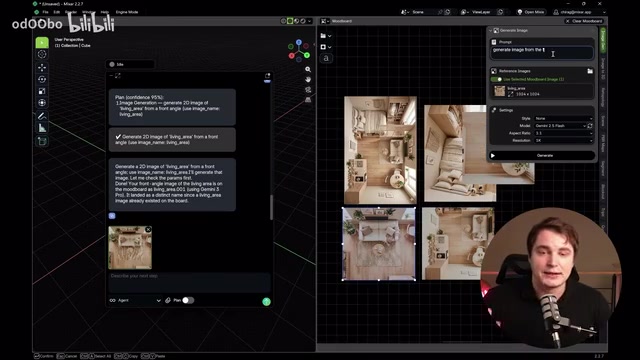Open the Resolution dropdown

pos(563,140)
